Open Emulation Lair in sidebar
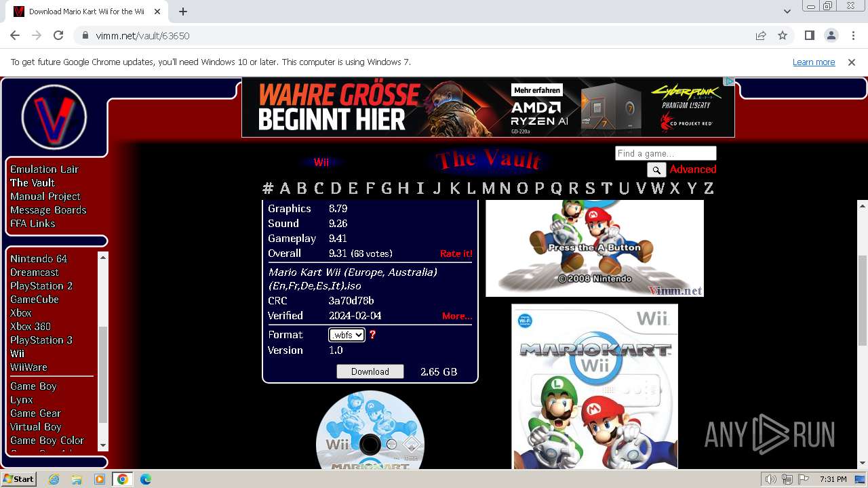The image size is (868, 488). coord(44,169)
